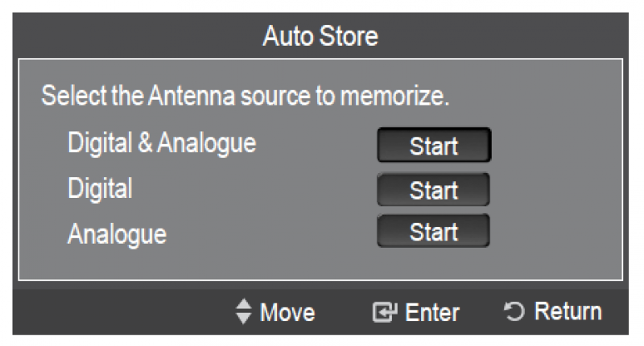Click the highlighted top Start button
This screenshot has height=346, width=644.
coord(434,145)
